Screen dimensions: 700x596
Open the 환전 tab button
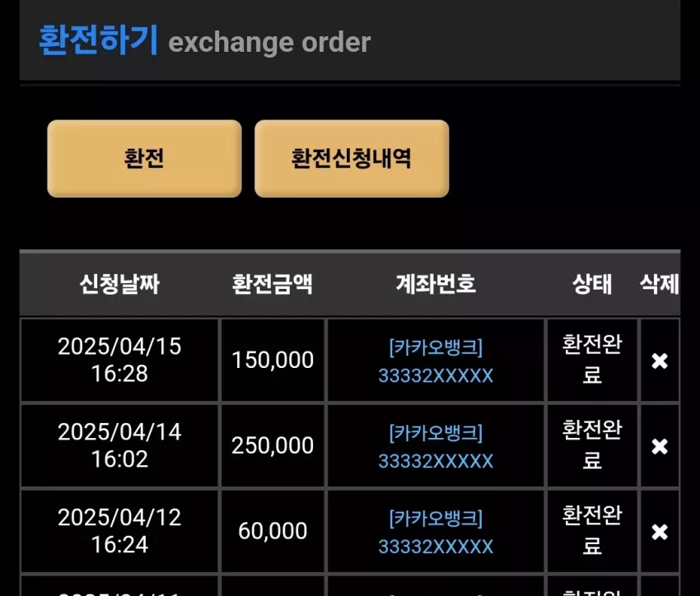coord(144,158)
